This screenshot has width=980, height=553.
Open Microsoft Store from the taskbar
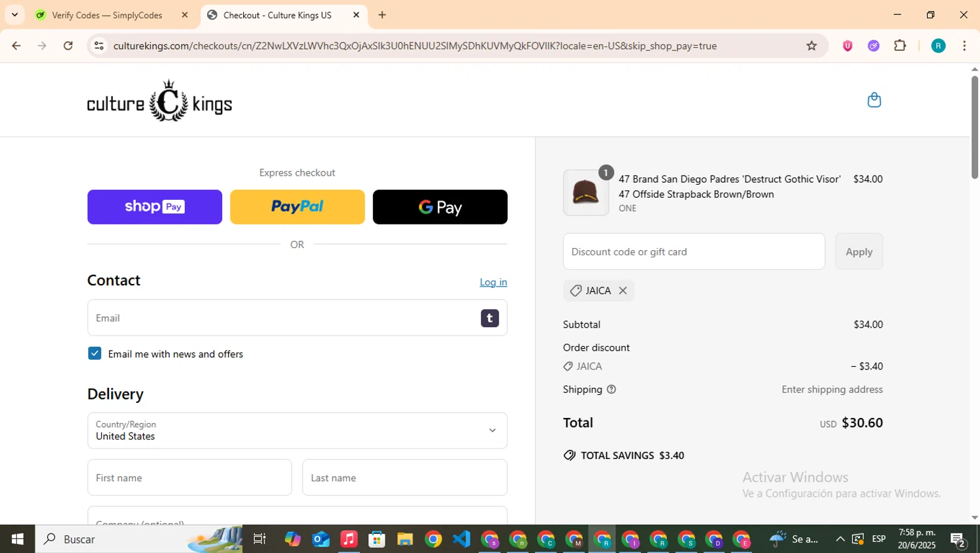pyautogui.click(x=377, y=539)
